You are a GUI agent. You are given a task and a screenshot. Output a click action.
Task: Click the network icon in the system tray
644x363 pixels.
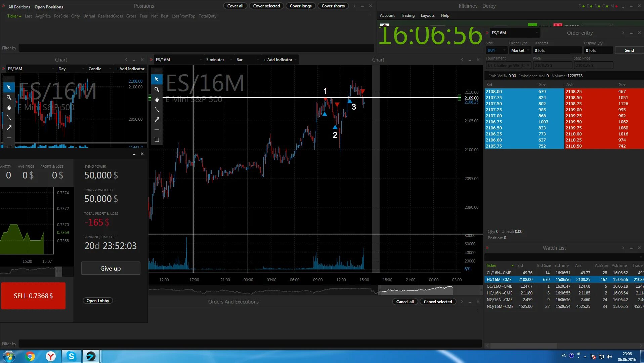(601, 357)
